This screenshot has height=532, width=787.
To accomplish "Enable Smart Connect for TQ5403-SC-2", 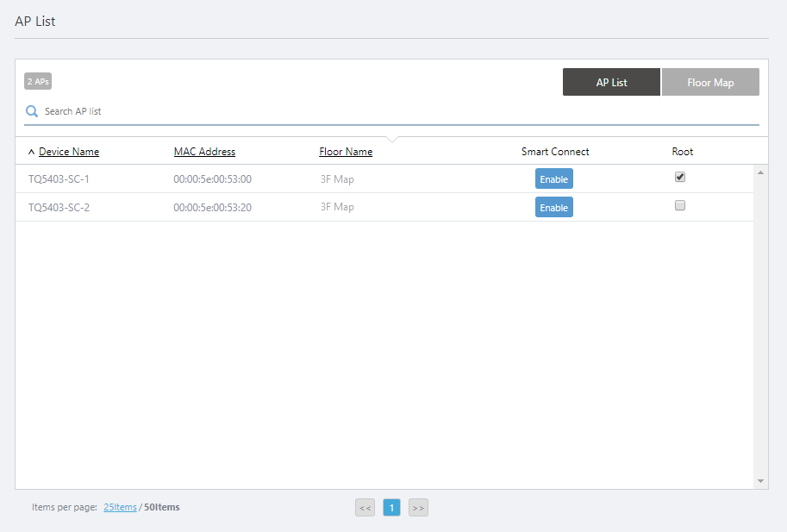I will 553,208.
